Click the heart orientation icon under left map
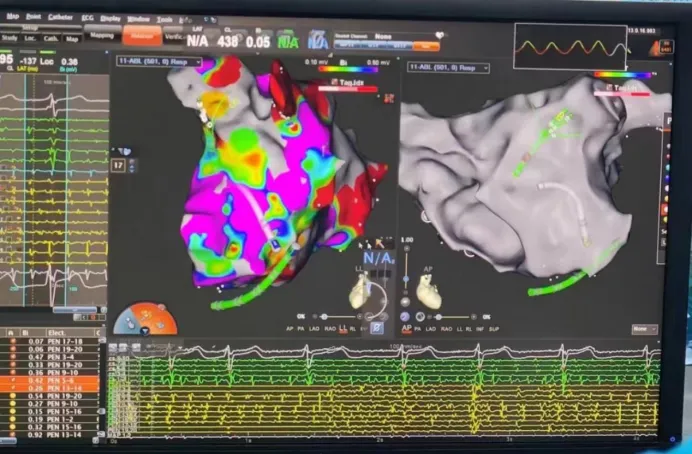692x454 pixels. pyautogui.click(x=359, y=293)
